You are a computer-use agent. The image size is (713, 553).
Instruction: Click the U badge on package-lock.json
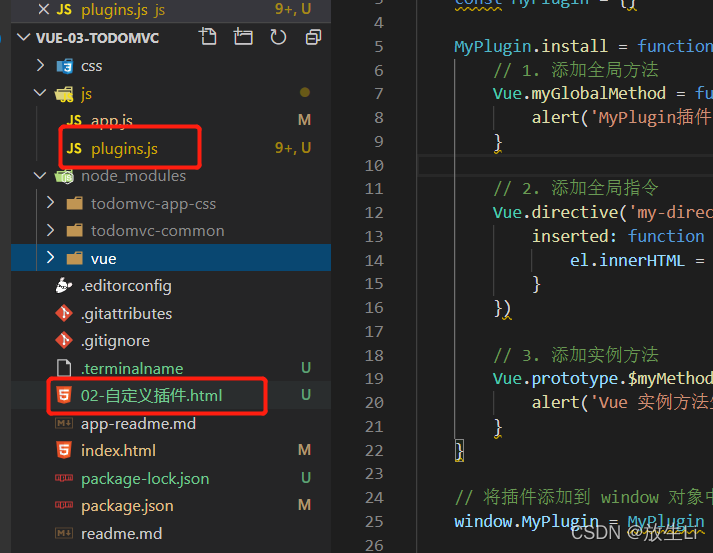pos(306,478)
